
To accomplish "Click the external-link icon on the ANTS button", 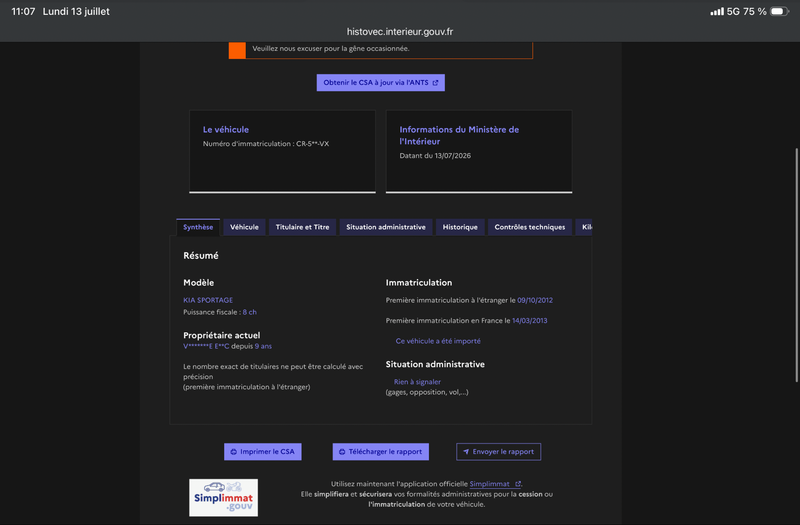I will 435,83.
